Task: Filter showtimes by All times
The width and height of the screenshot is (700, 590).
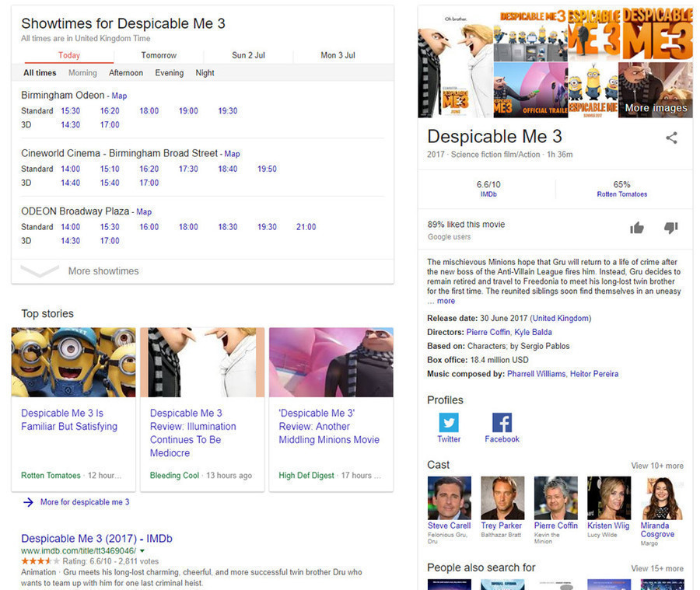Action: click(x=40, y=73)
